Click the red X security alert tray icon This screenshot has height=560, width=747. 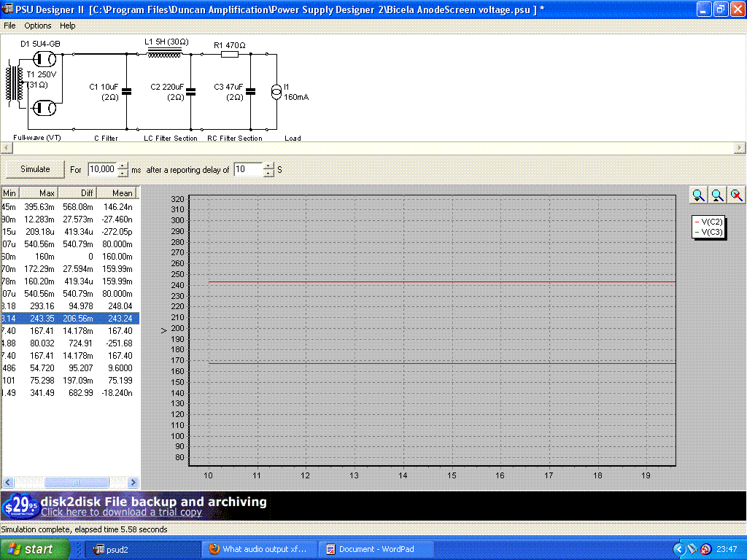pos(705,549)
